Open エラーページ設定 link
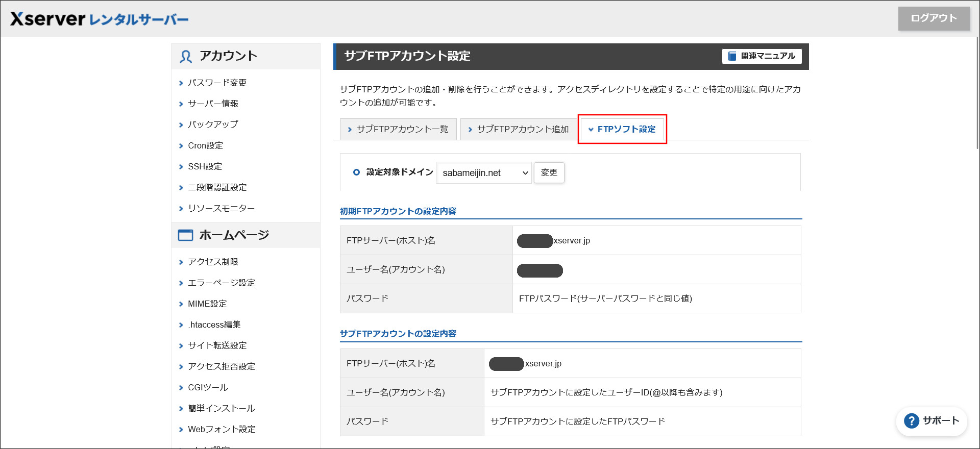980x449 pixels. [221, 283]
